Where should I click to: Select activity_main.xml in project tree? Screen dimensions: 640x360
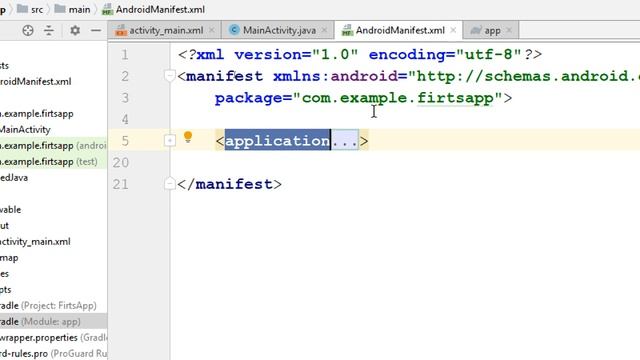(35, 242)
